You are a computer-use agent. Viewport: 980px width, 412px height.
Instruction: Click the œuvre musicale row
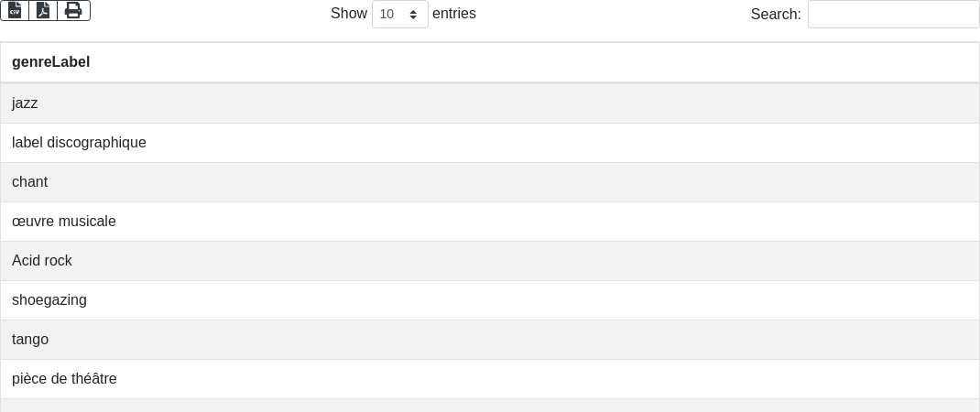click(490, 222)
